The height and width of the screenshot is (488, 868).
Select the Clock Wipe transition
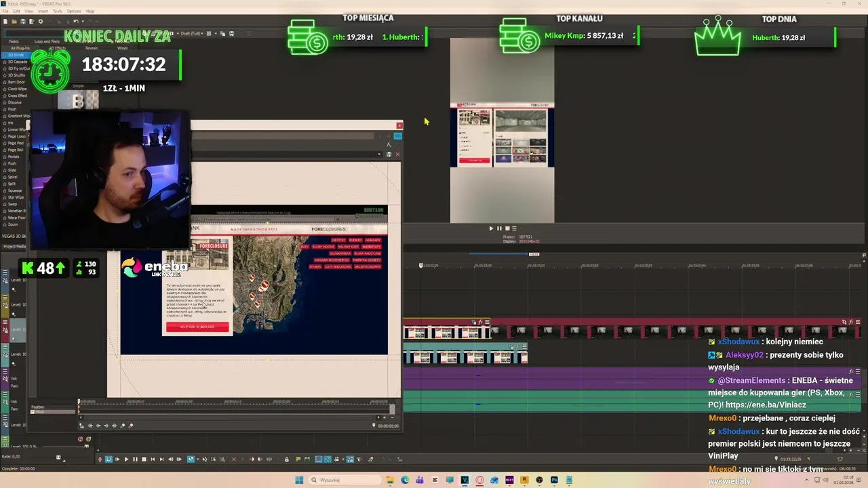17,89
